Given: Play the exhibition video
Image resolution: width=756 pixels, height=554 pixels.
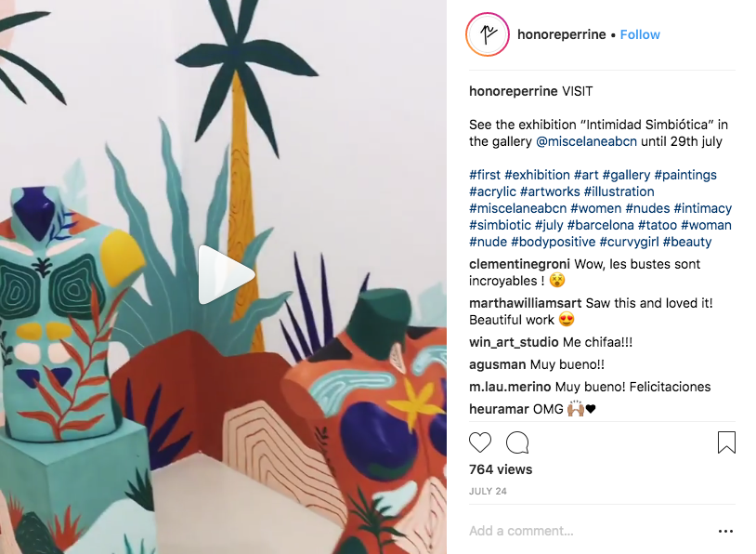Looking at the screenshot, I should pyautogui.click(x=226, y=274).
